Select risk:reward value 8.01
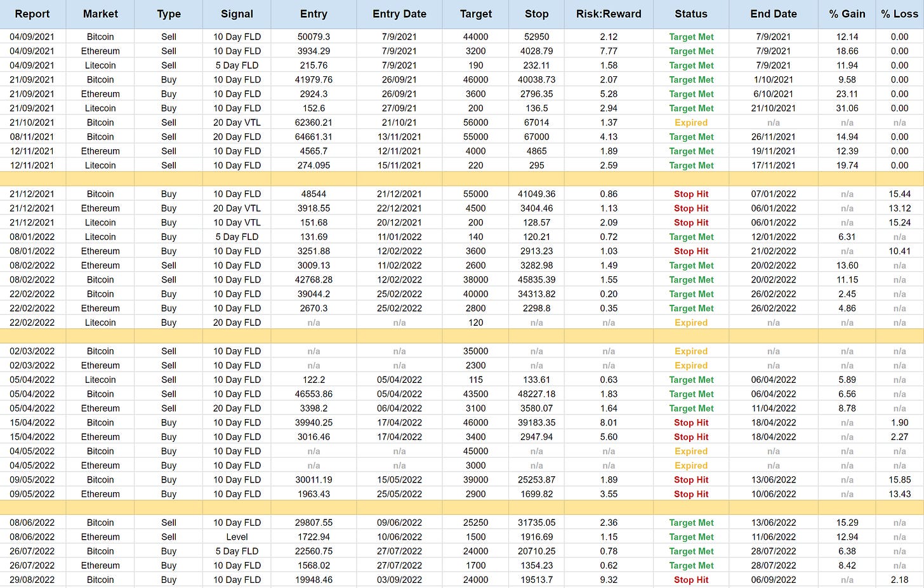 tap(609, 422)
